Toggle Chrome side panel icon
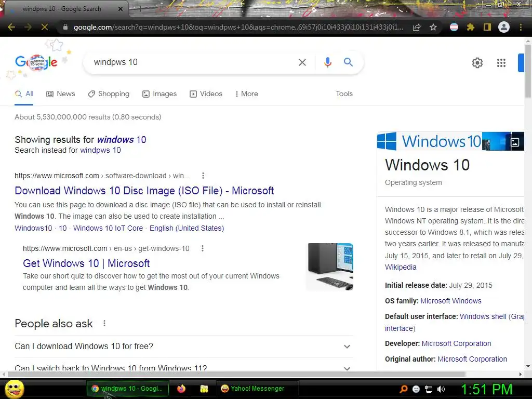 click(x=487, y=27)
